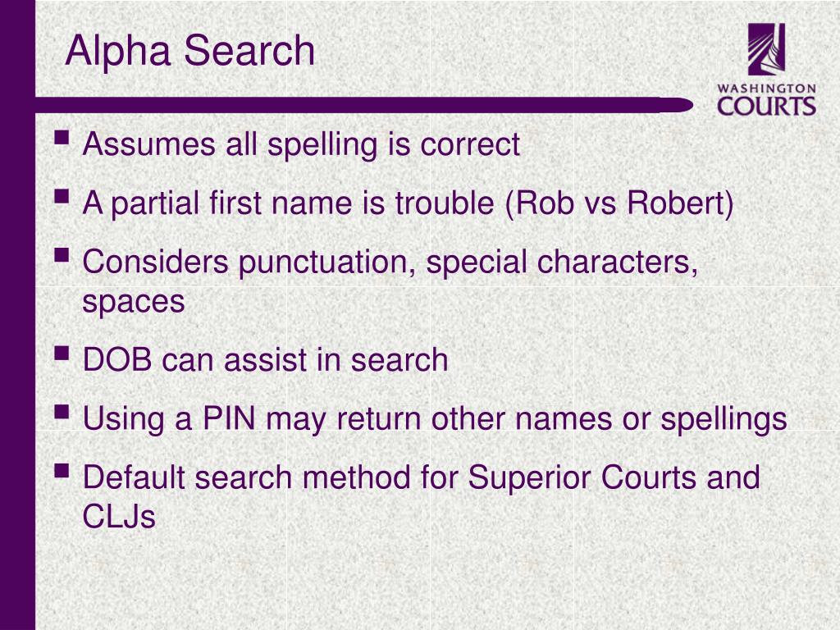Click the word 'spaces' on the slide
This screenshot has height=630, width=840.
(134, 304)
